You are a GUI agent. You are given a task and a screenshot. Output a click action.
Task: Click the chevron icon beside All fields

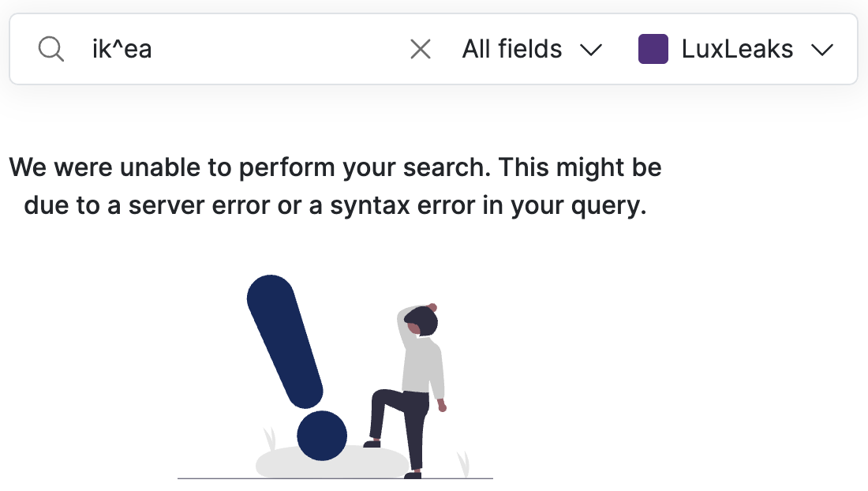point(592,49)
